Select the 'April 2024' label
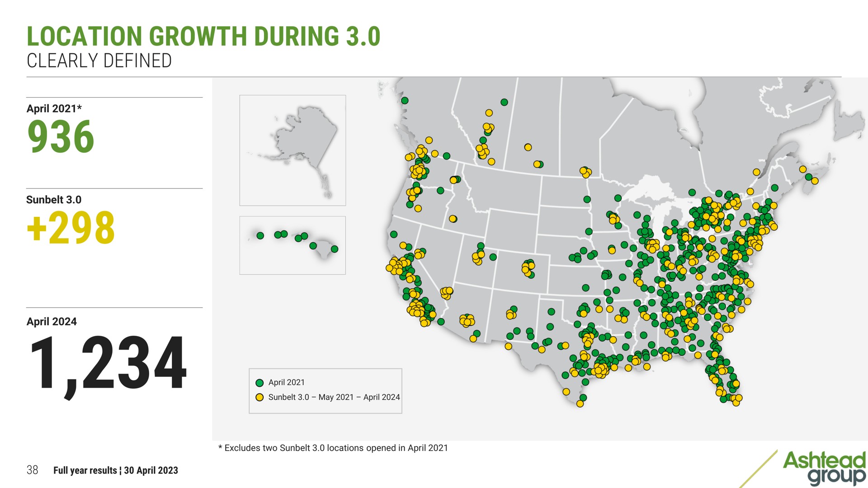This screenshot has width=868, height=488. tap(52, 322)
